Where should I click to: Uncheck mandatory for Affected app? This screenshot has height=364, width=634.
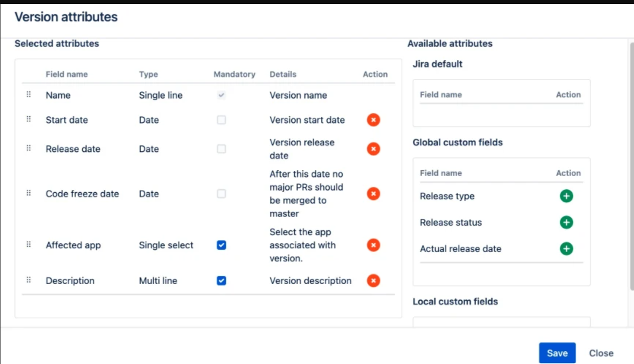[222, 245]
